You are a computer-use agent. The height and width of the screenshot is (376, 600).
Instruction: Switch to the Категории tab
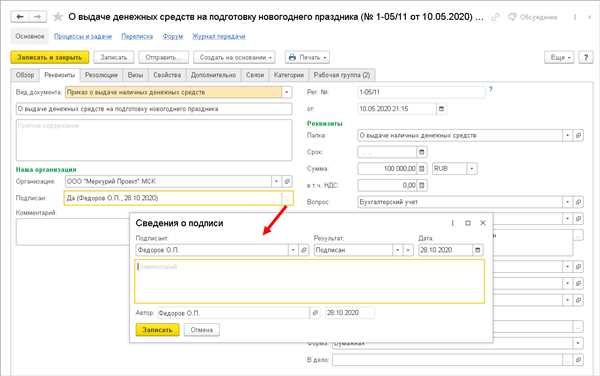pos(289,75)
